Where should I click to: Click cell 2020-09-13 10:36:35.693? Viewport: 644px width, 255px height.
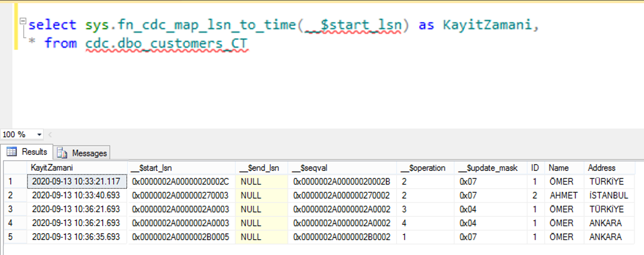[77, 237]
